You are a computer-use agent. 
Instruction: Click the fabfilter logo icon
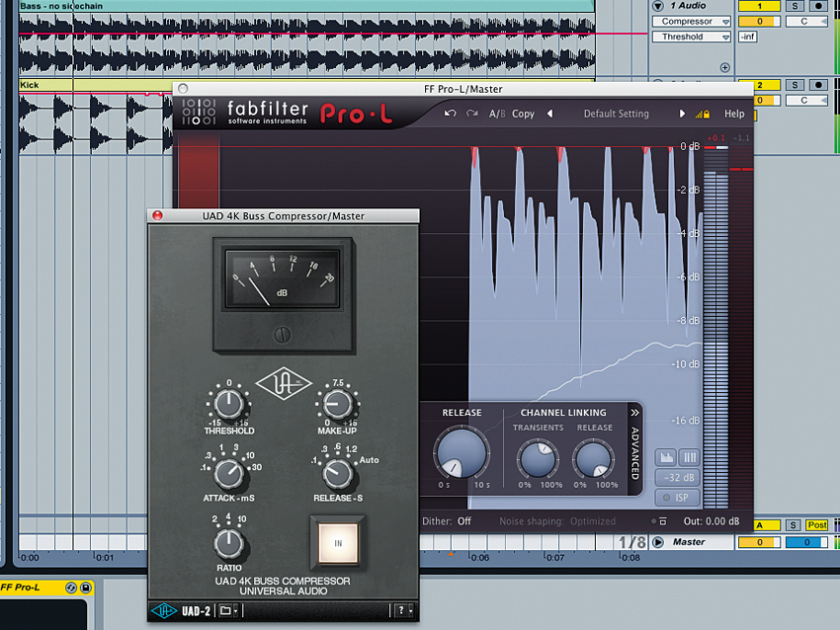199,112
